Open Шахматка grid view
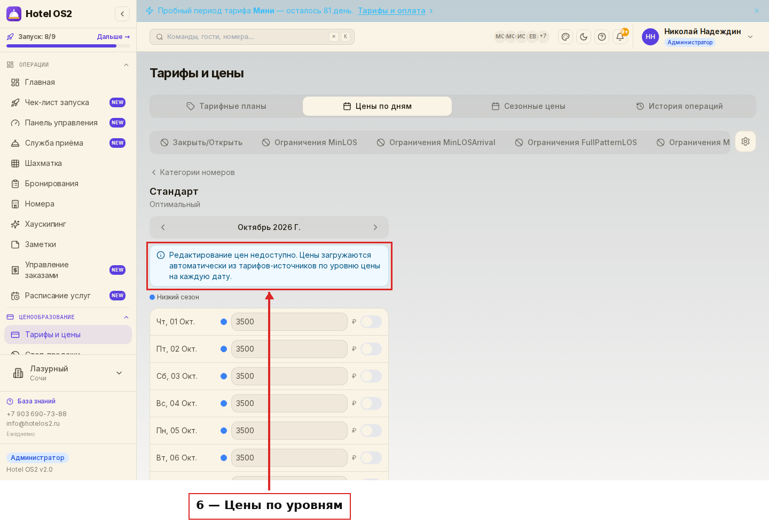The image size is (769, 532). click(x=68, y=163)
